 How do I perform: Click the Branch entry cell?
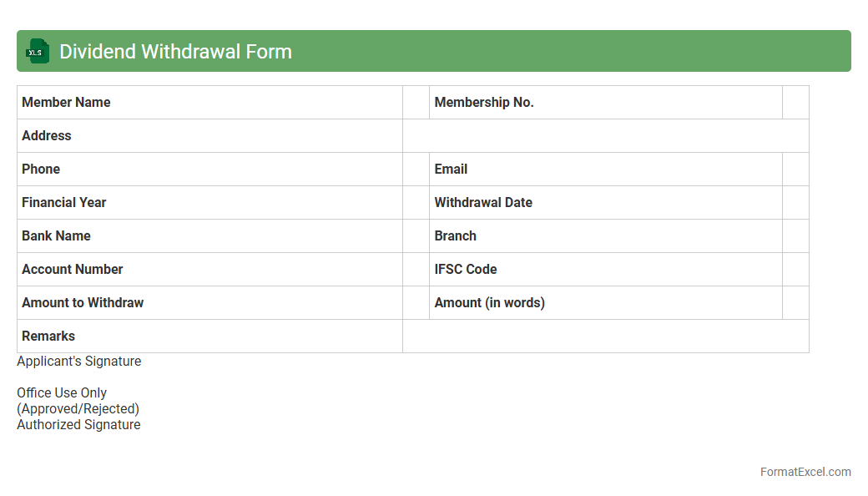(795, 236)
